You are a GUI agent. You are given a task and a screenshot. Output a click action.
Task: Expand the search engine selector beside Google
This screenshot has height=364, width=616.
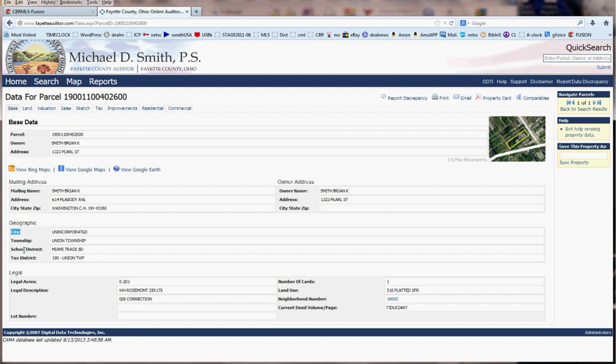pos(468,23)
